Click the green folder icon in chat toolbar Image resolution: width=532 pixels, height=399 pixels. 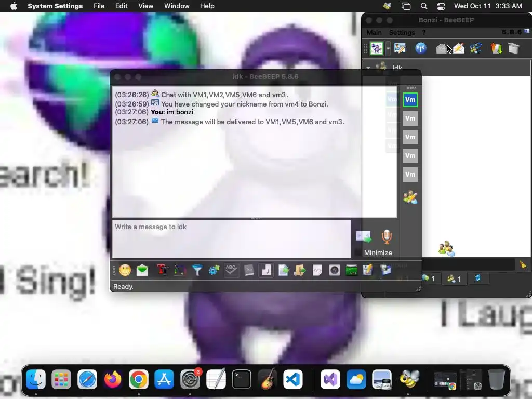(351, 270)
